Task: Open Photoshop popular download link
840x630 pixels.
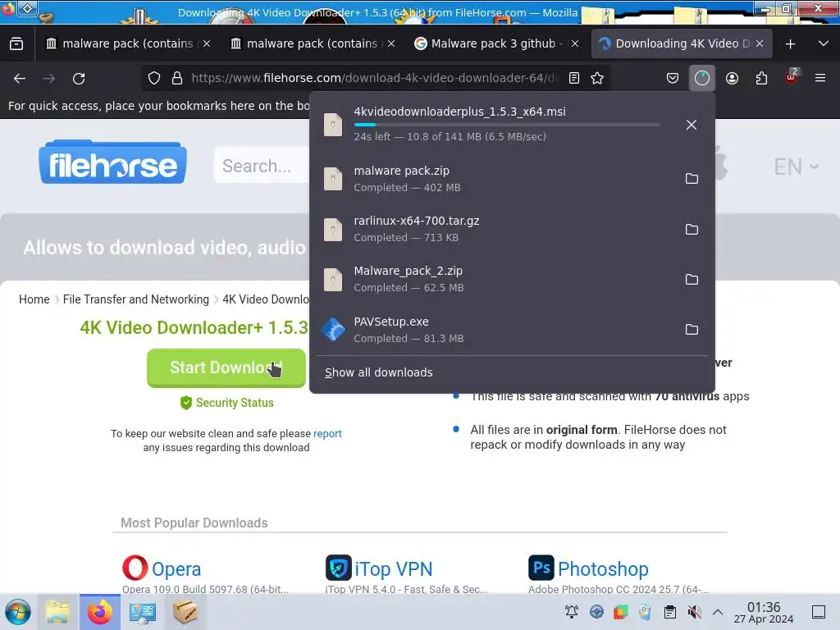Action: click(603, 569)
